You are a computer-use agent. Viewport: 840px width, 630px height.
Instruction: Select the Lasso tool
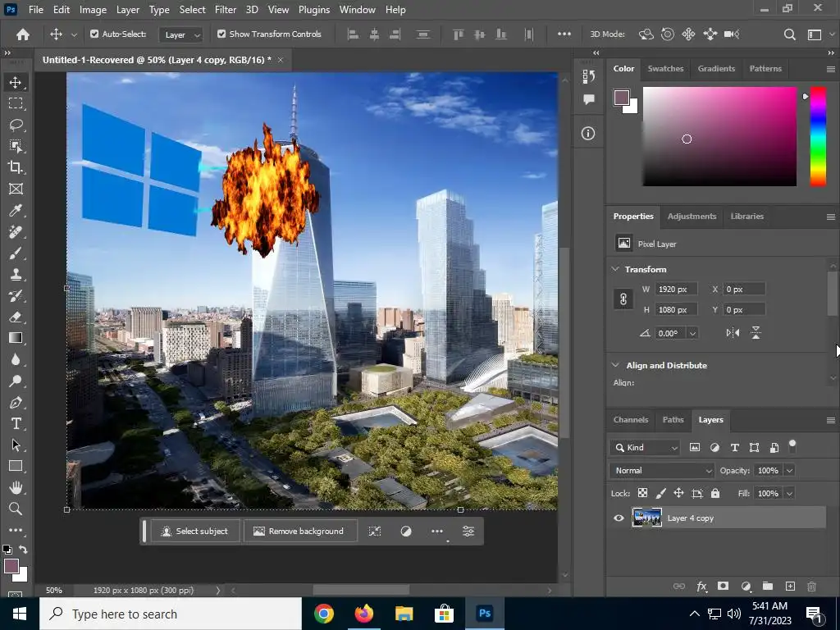pyautogui.click(x=16, y=125)
